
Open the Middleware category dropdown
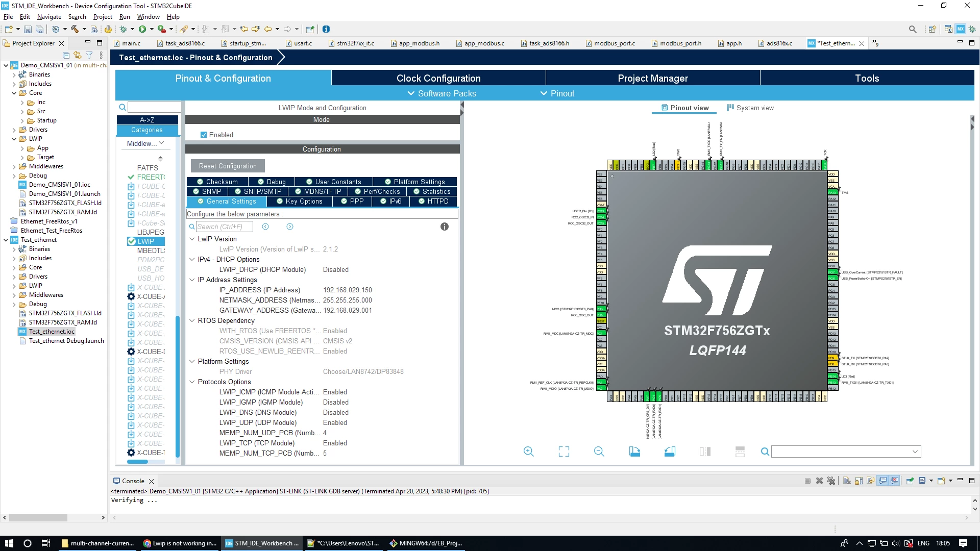[x=146, y=143]
